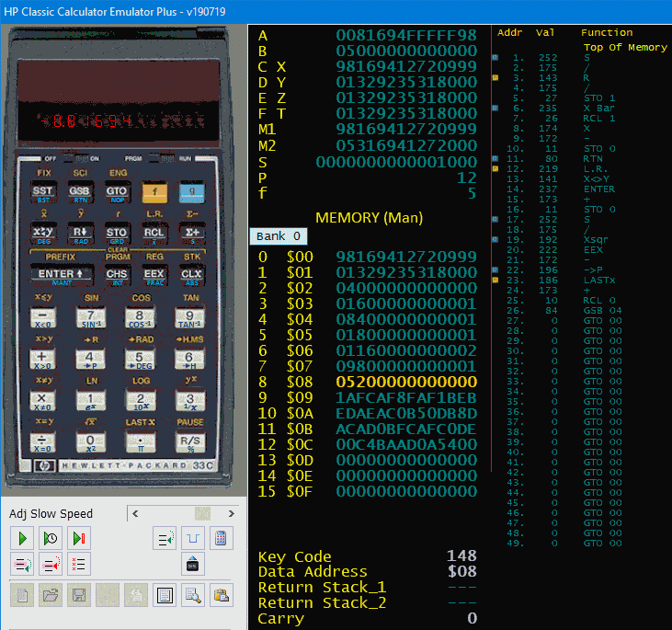Click the green-arrow step lines icon in the top row
Image resolution: width=672 pixels, height=630 pixels.
pyautogui.click(x=165, y=538)
